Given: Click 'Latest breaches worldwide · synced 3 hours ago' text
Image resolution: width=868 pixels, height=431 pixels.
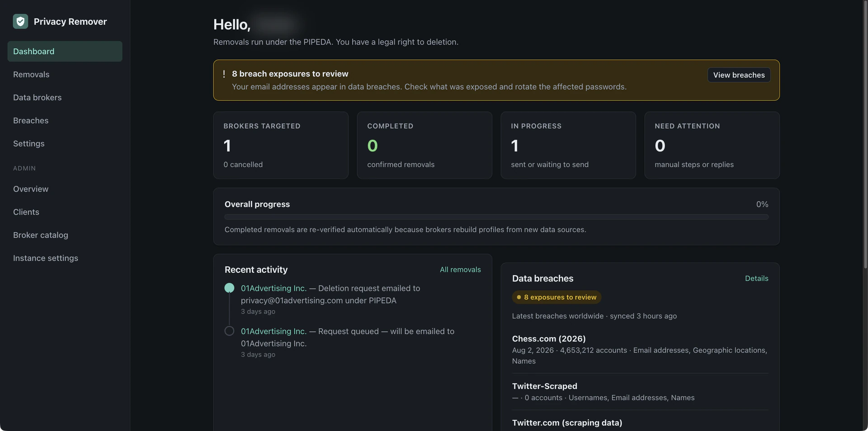Looking at the screenshot, I should (x=594, y=316).
